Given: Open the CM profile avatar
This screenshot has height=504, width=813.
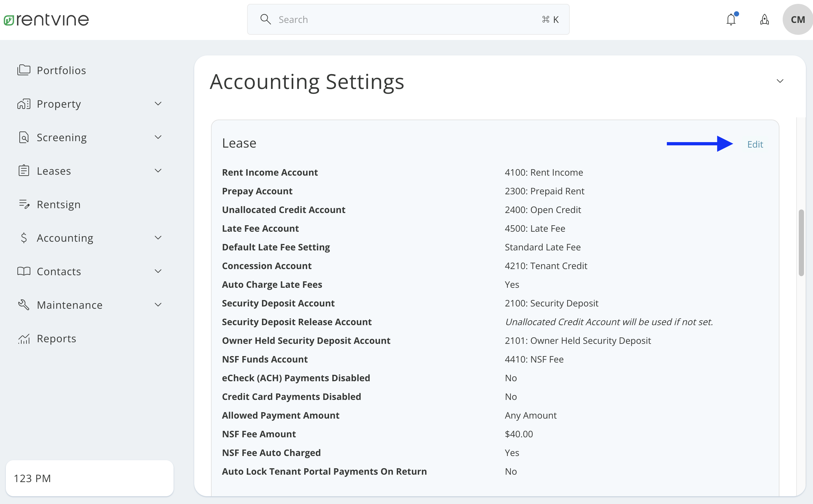Looking at the screenshot, I should tap(798, 19).
